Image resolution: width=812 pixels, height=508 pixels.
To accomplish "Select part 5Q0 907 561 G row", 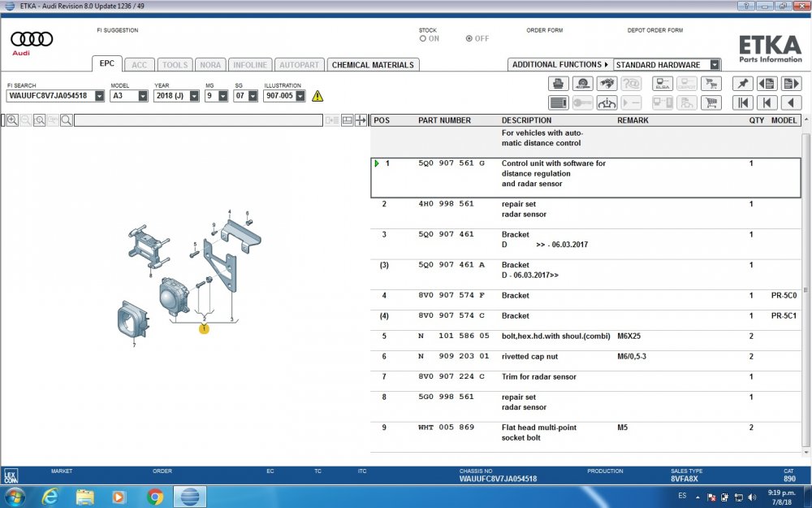I will tap(585, 178).
